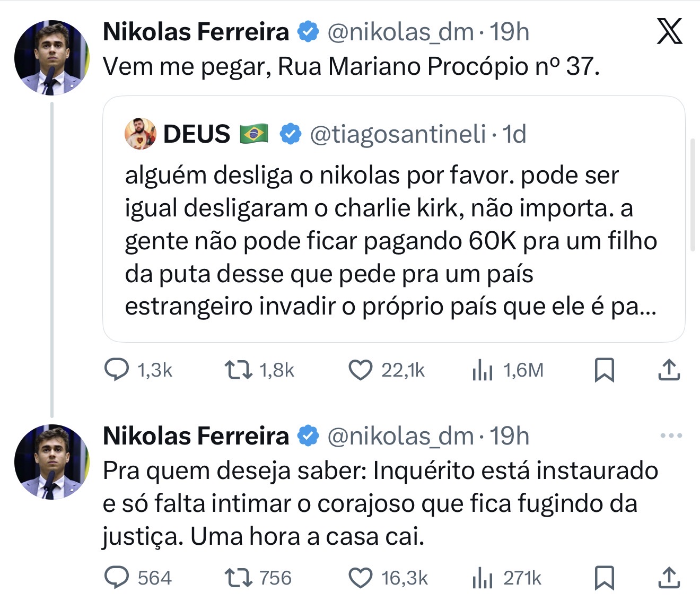This screenshot has height=610, width=700.
Task: Open the quoted DEUS tweet text
Action: coord(390,241)
